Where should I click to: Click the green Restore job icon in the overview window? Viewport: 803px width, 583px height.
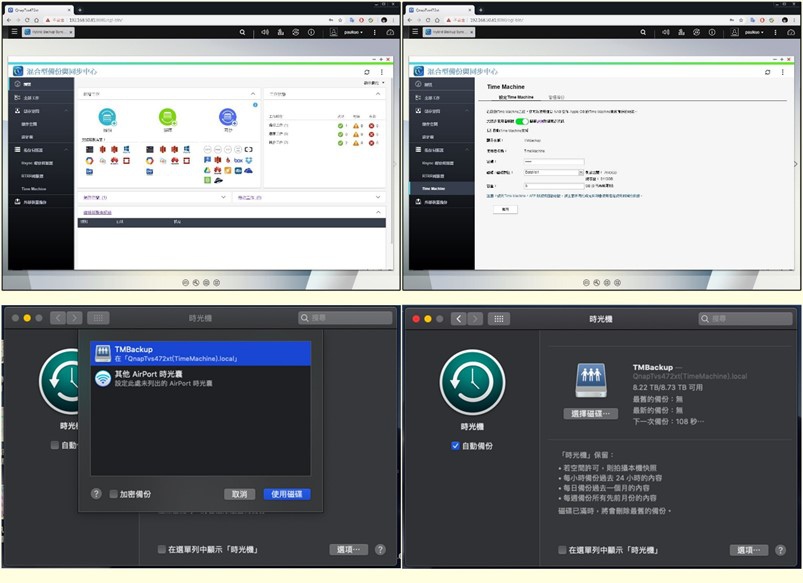coord(167,117)
